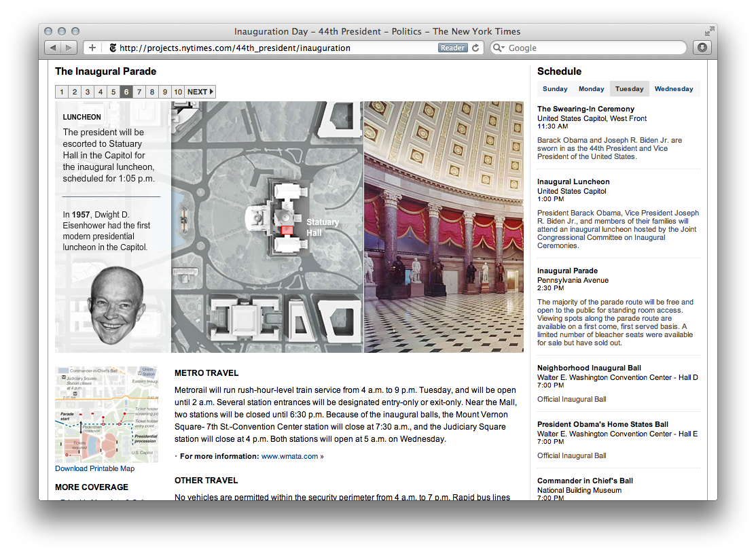Click Download Printable Map link
Screen dimensions: 756x554
pos(94,468)
